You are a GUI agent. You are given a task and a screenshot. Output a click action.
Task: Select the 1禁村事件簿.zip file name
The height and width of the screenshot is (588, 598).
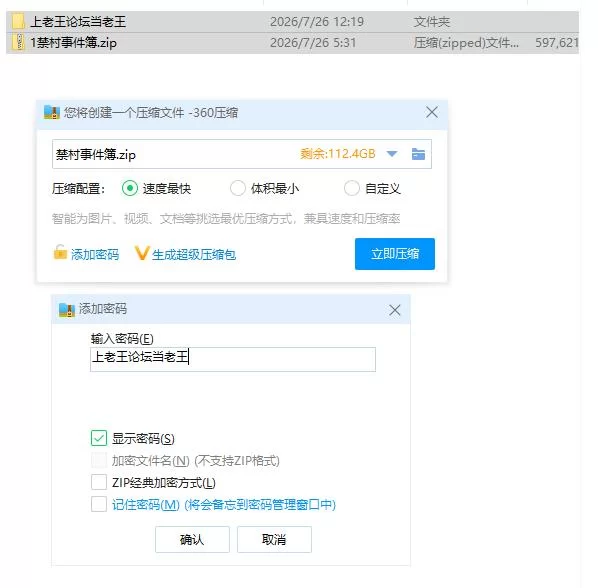pos(74,43)
